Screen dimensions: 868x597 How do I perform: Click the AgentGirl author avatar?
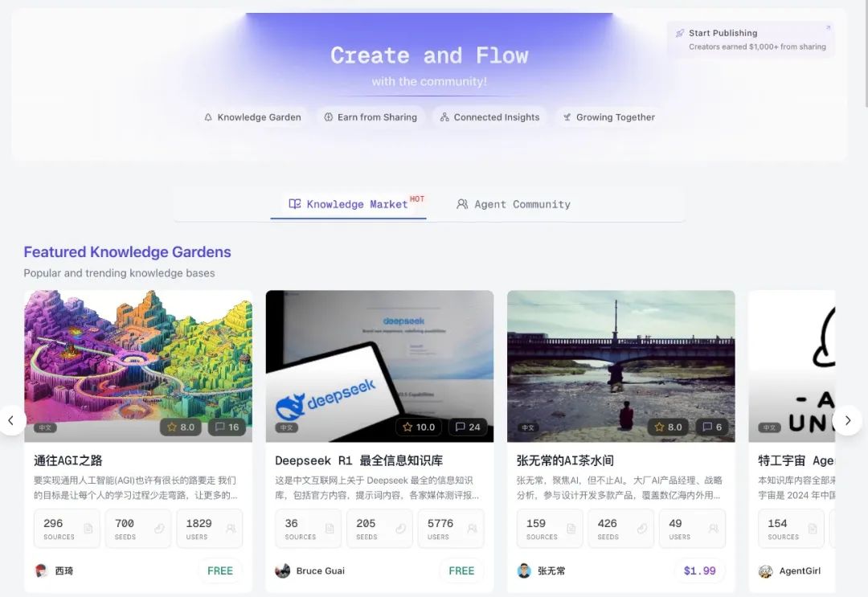(x=766, y=571)
